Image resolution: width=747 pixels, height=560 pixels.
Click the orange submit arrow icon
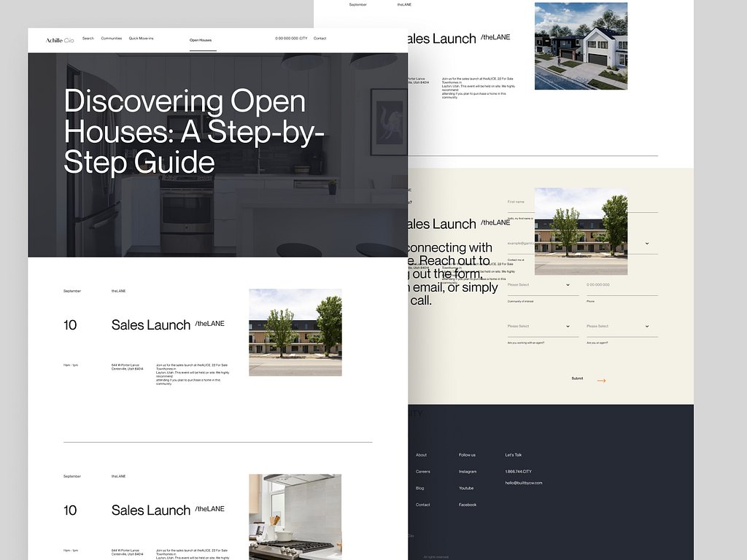point(601,380)
